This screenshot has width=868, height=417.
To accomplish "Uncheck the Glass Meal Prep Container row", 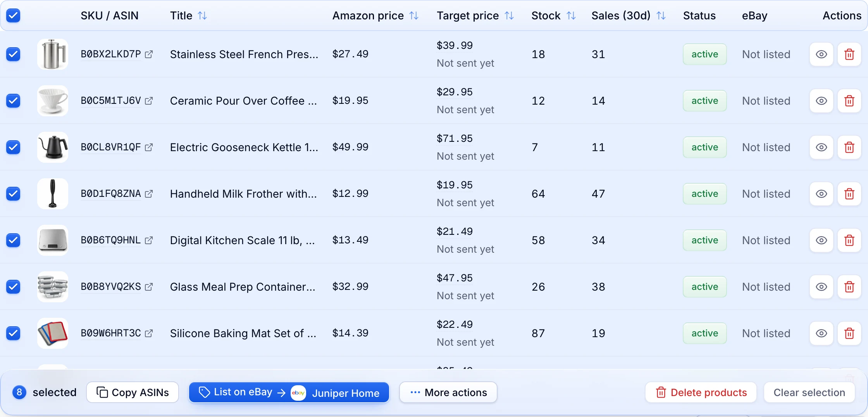I will click(13, 287).
